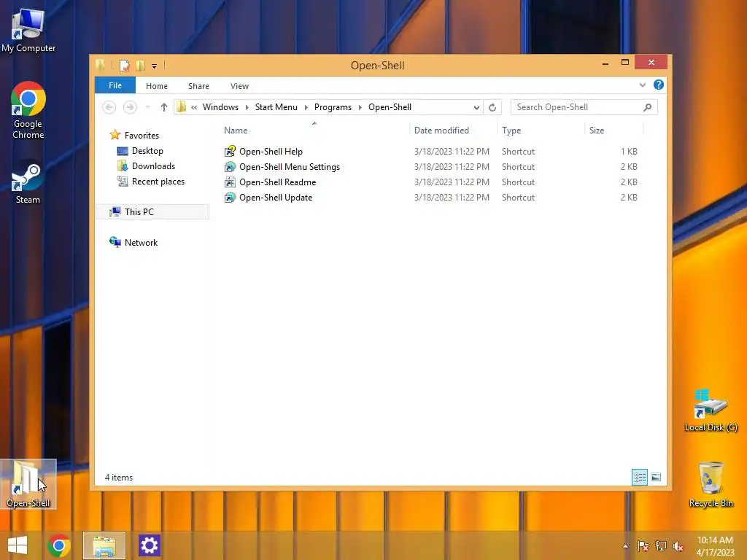Click the Explorer title bar folder icon

[x=100, y=65]
